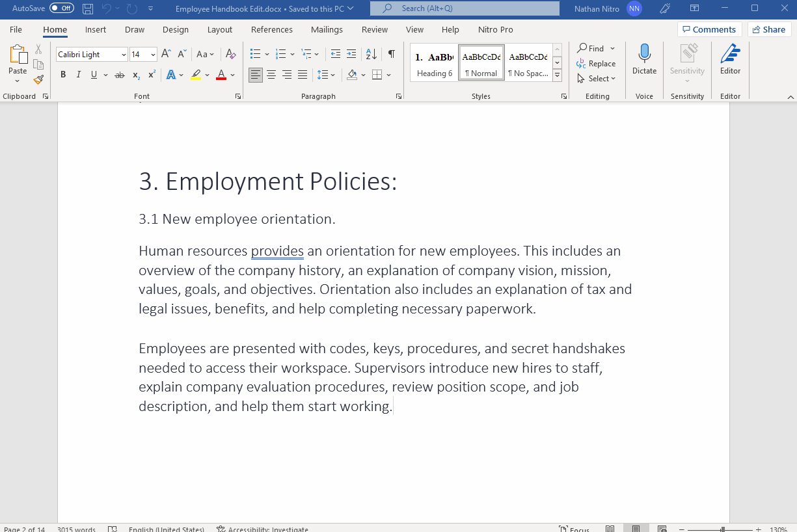Toggle the show paragraph marks icon
The width and height of the screenshot is (797, 532).
391,54
